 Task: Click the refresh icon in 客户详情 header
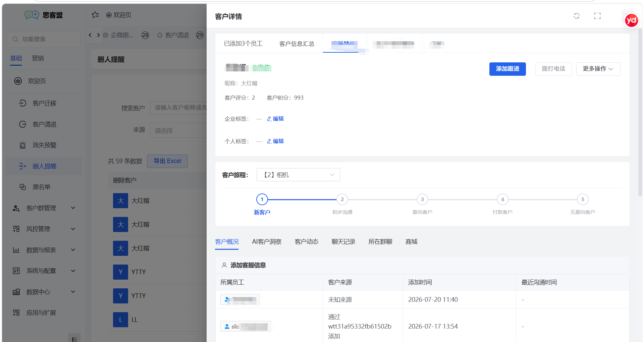click(x=577, y=16)
